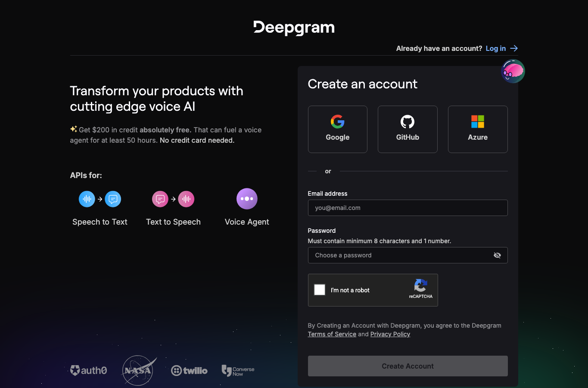
Task: Click the Already have an account? text
Action: coord(439,48)
